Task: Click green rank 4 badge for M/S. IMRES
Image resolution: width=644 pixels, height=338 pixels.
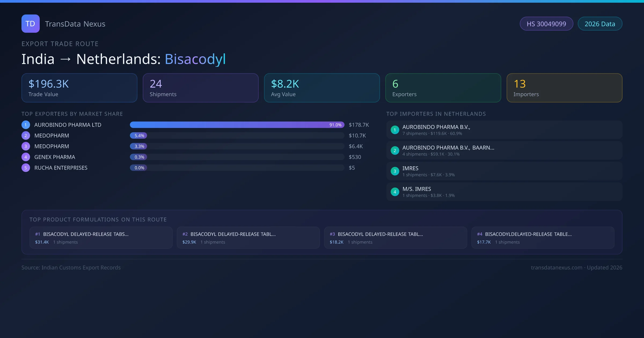Action: point(395,192)
